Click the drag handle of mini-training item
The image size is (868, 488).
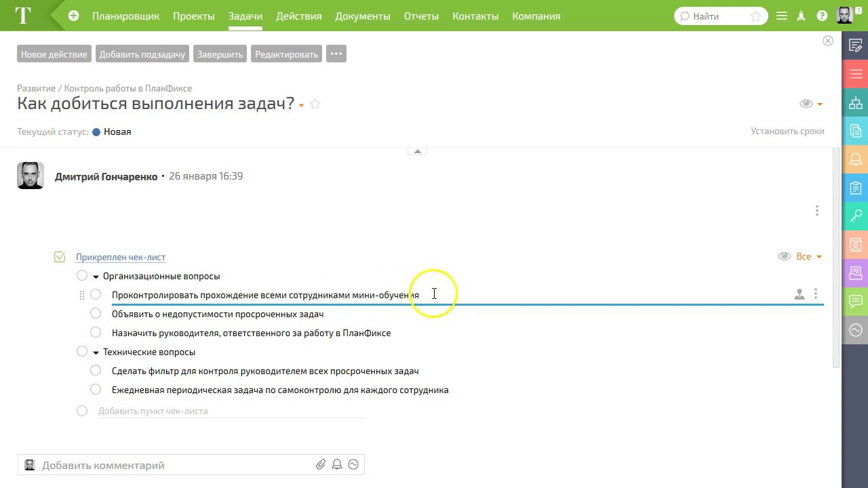pos(82,295)
